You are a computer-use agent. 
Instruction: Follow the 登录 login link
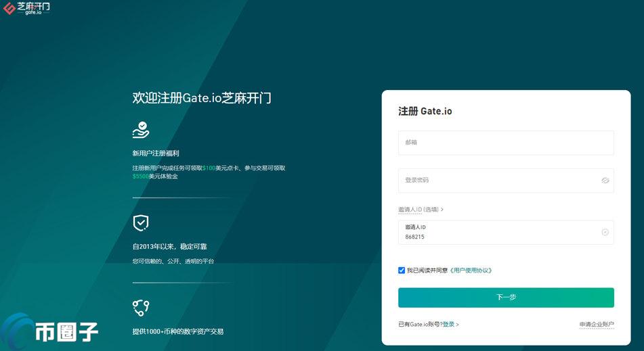[x=448, y=325]
